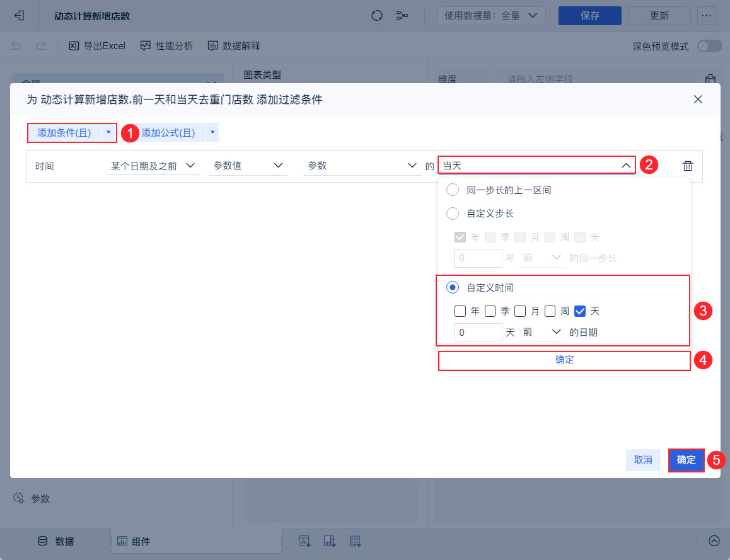This screenshot has width=730, height=560.
Task: Check 周 under 自定义时间
Action: coord(550,311)
